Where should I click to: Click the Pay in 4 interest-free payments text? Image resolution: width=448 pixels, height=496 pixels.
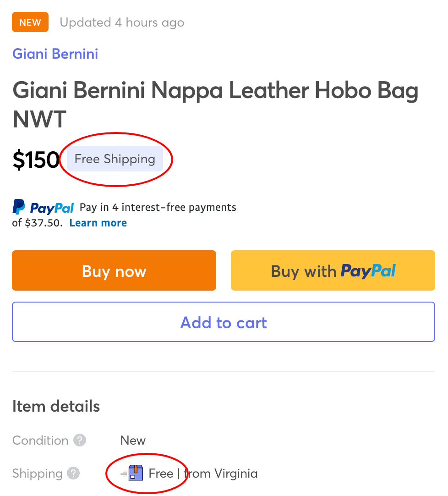(158, 208)
